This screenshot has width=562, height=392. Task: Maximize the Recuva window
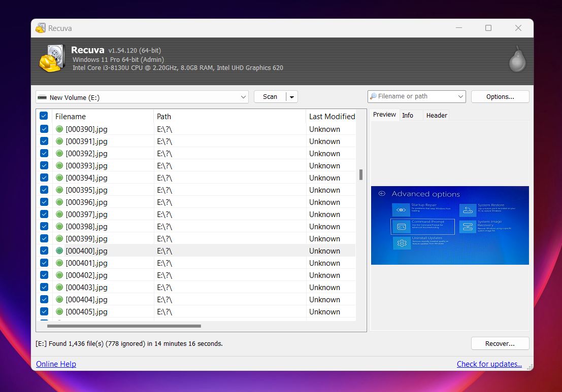[x=488, y=28]
